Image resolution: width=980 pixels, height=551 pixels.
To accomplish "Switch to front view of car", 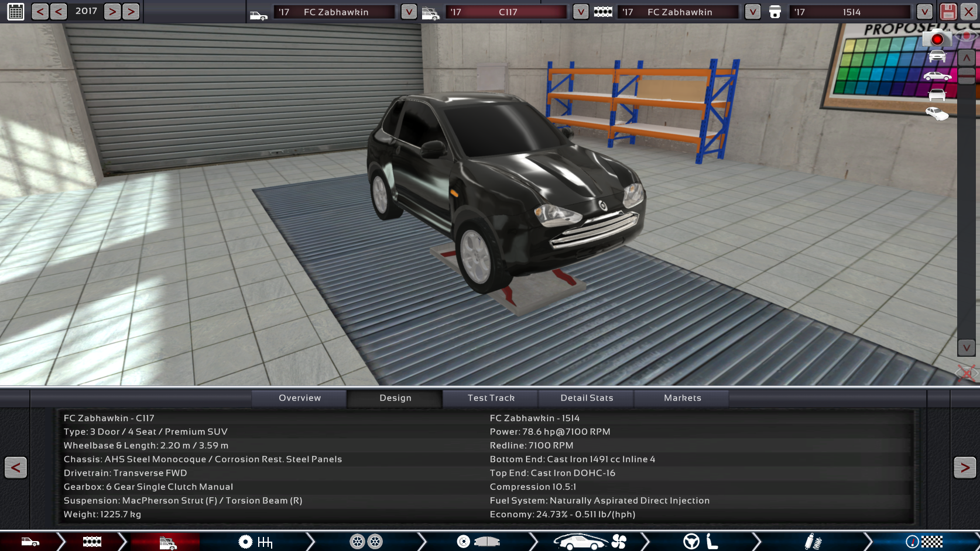I will point(937,57).
